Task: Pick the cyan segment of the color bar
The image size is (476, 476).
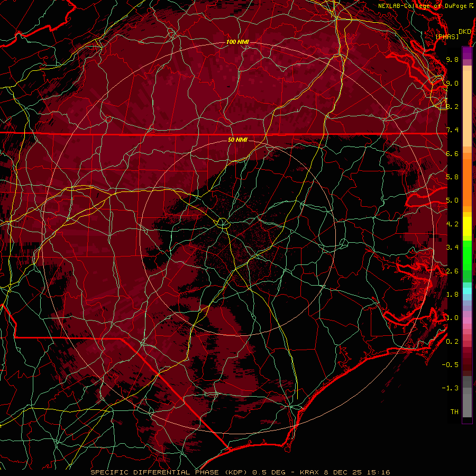Action: 467,291
